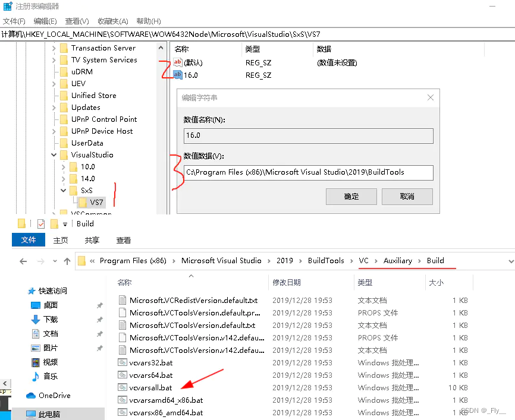Image resolution: width=515 pixels, height=420 pixels.
Task: Open 视频 from Quick Access
Action: 46,361
